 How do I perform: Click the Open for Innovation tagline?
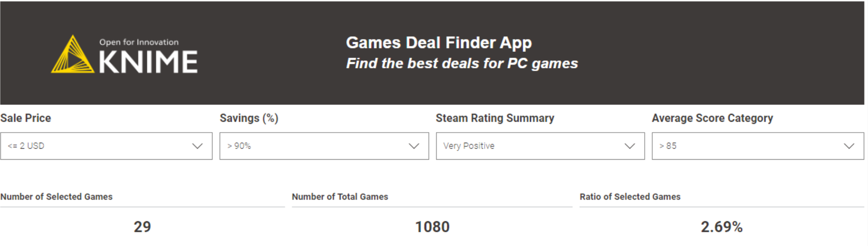pyautogui.click(x=139, y=42)
